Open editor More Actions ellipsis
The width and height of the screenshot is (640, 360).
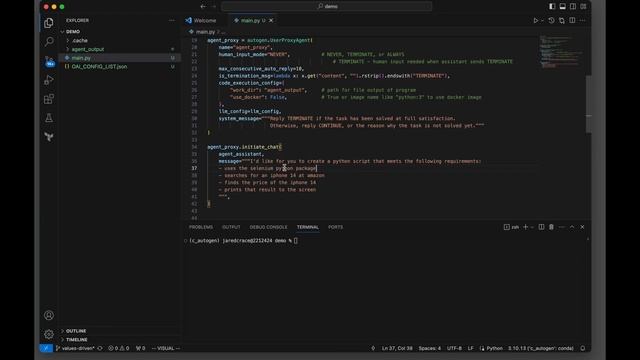tap(582, 20)
